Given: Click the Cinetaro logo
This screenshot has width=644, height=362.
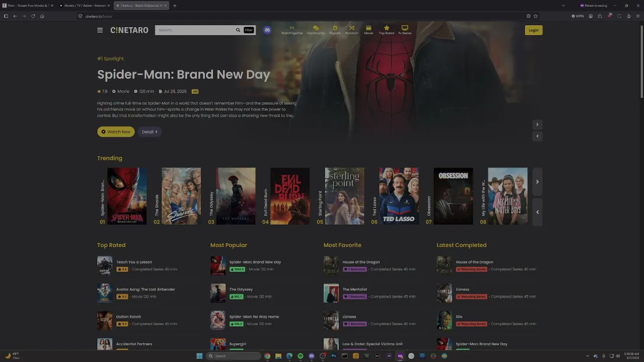Looking at the screenshot, I should [129, 30].
